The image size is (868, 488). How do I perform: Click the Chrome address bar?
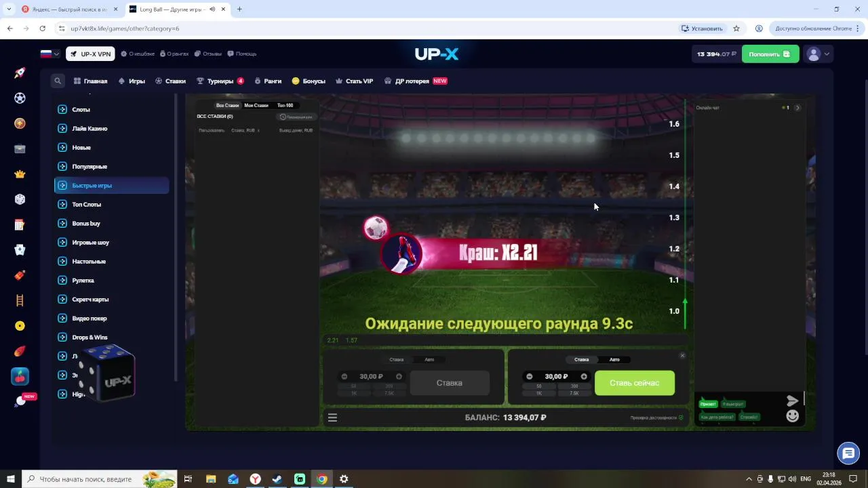point(366,28)
